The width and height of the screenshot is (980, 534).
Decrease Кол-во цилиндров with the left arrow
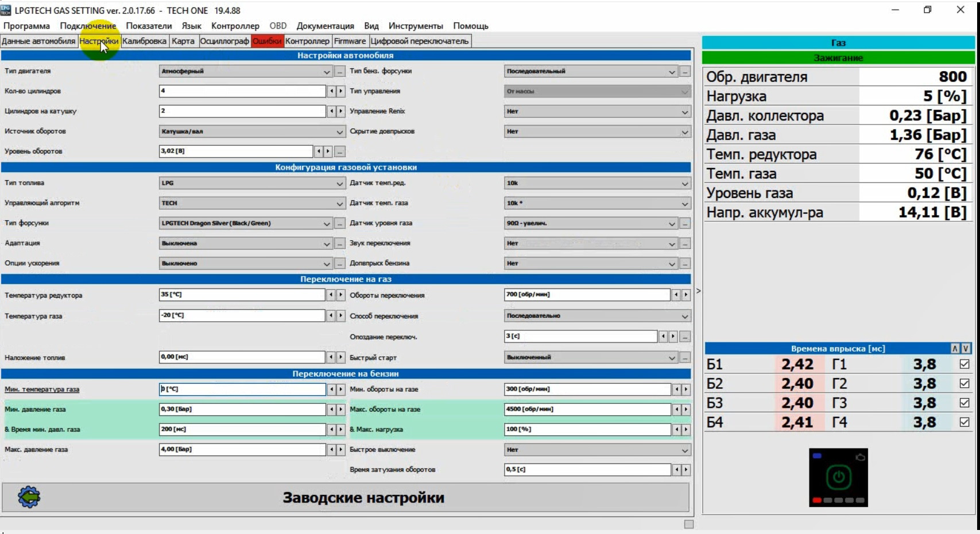click(331, 91)
